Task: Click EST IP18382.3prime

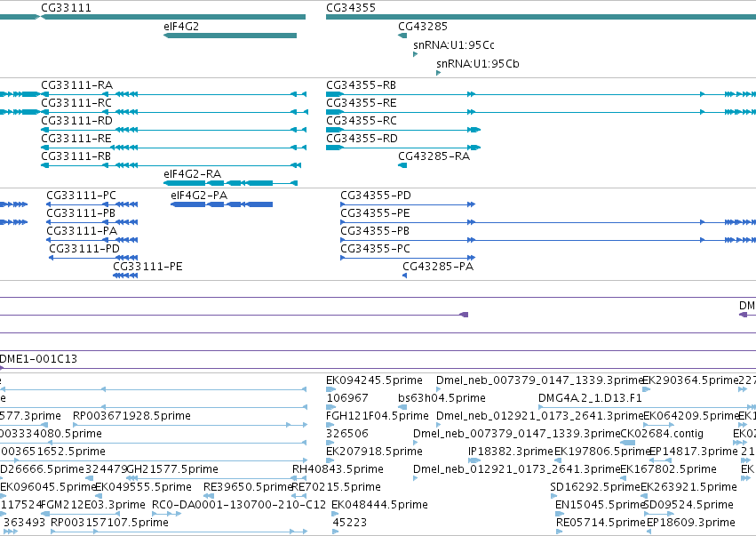Action: point(474,460)
